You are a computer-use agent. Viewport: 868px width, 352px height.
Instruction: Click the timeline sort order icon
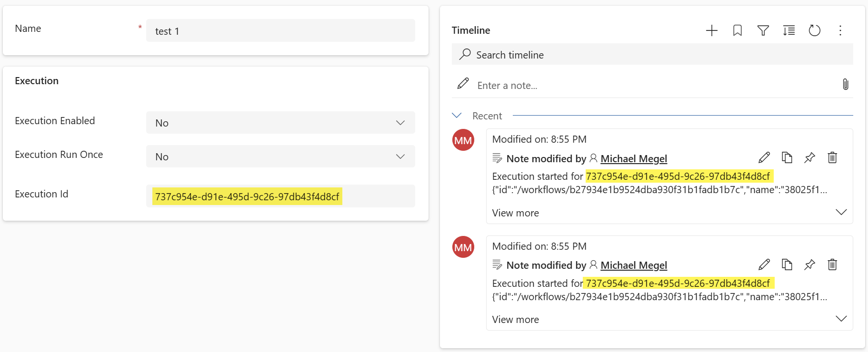click(789, 30)
